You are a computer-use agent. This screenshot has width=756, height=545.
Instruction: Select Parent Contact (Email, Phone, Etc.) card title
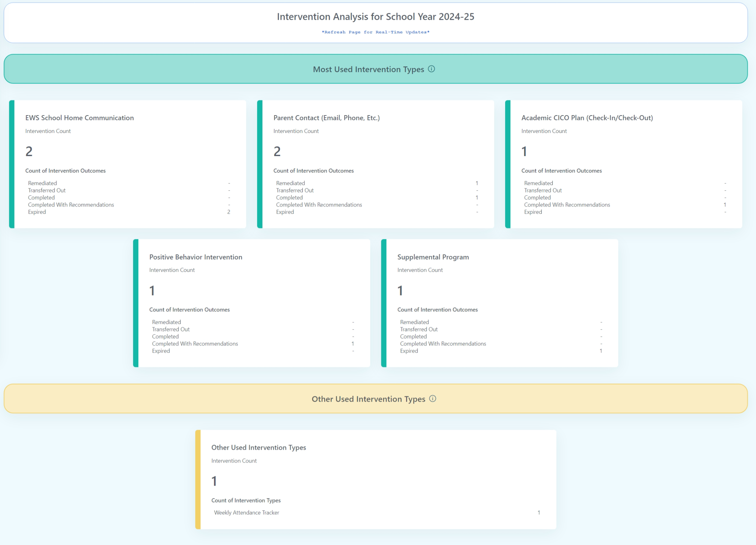coord(326,117)
